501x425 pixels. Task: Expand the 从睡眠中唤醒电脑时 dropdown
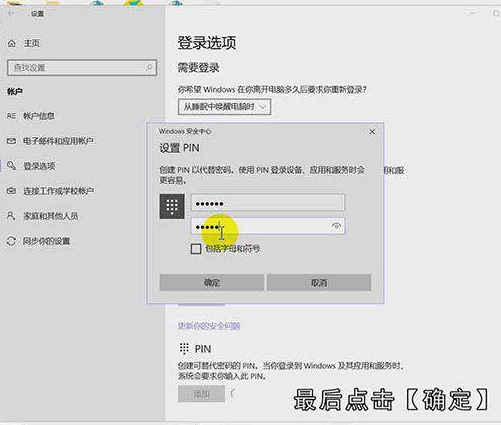224,107
